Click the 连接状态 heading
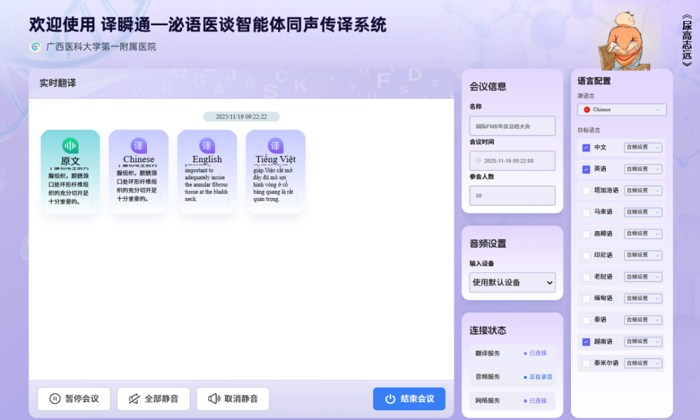 pyautogui.click(x=488, y=330)
